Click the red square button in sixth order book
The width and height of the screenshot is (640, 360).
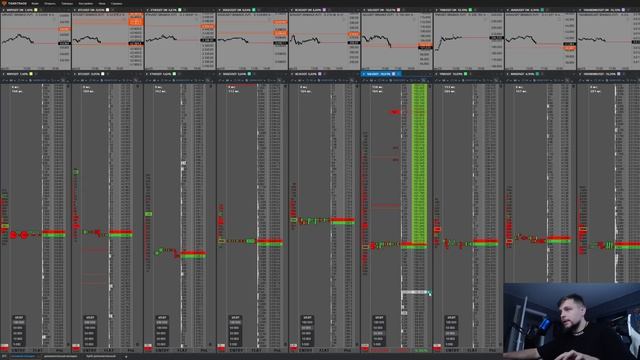pos(365,347)
